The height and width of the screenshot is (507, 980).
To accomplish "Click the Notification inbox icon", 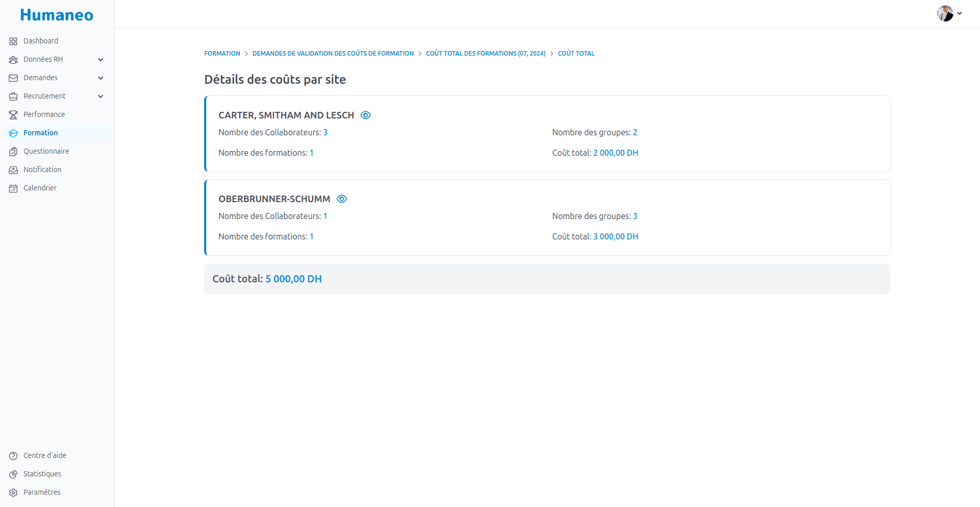I will click(x=13, y=170).
